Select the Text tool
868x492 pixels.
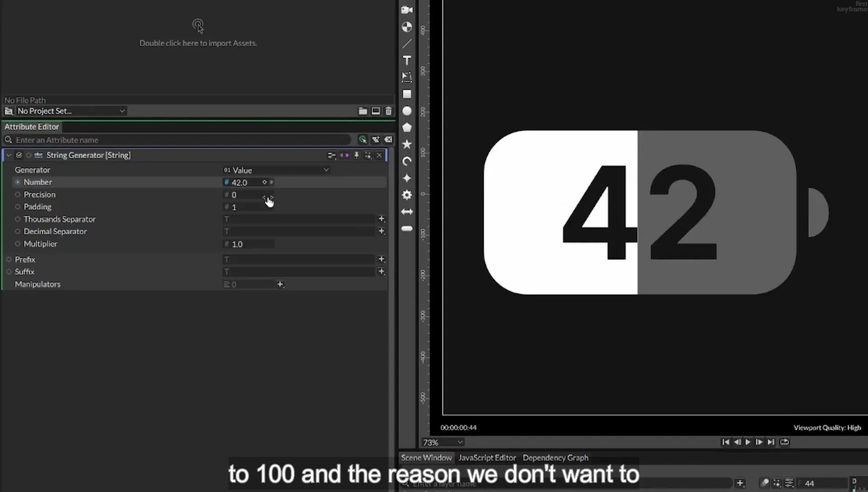click(407, 61)
